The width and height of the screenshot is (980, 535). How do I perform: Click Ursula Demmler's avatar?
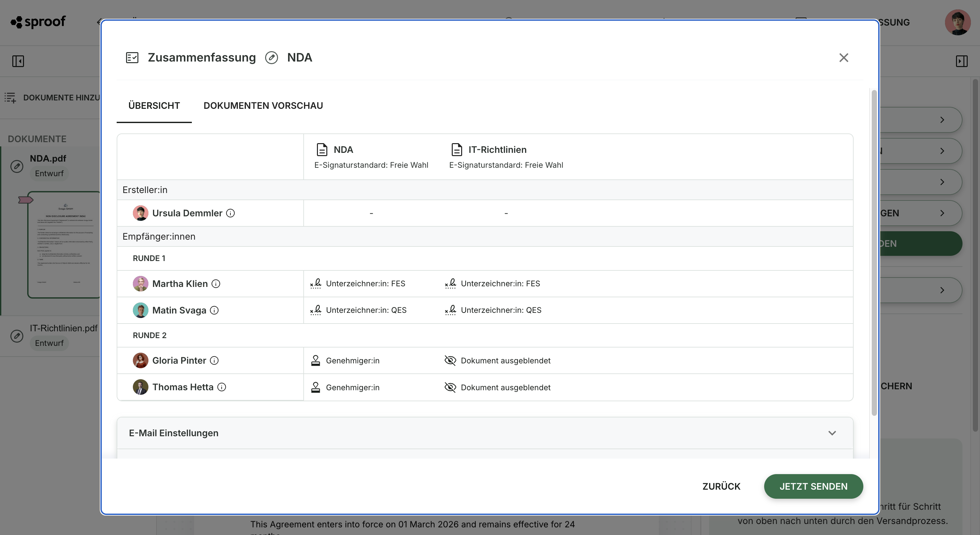coord(140,213)
